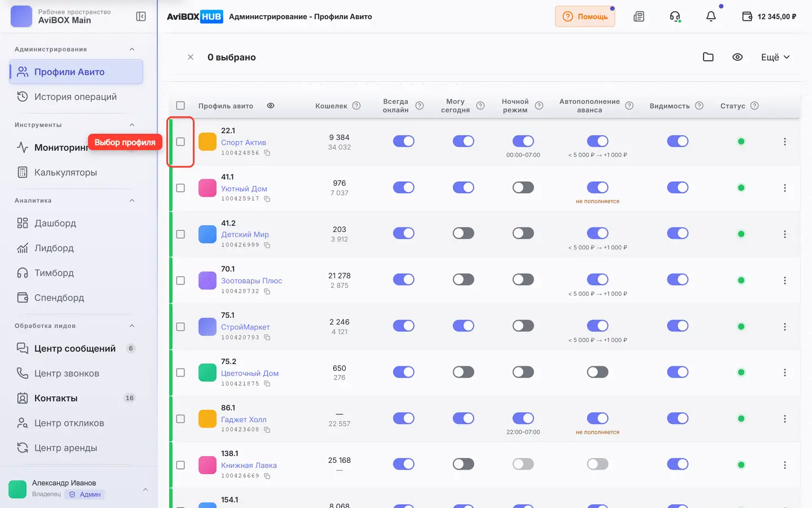
Task: Toggle Видимость for Книжная Лавка
Action: coord(678,464)
